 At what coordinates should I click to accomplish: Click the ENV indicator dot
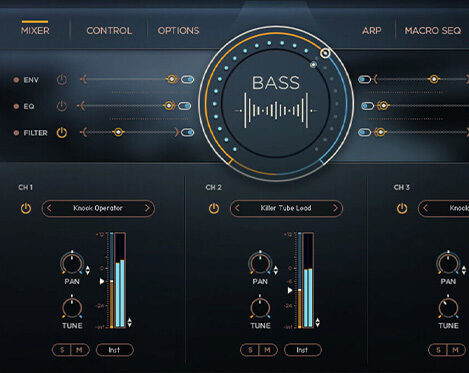[16, 80]
